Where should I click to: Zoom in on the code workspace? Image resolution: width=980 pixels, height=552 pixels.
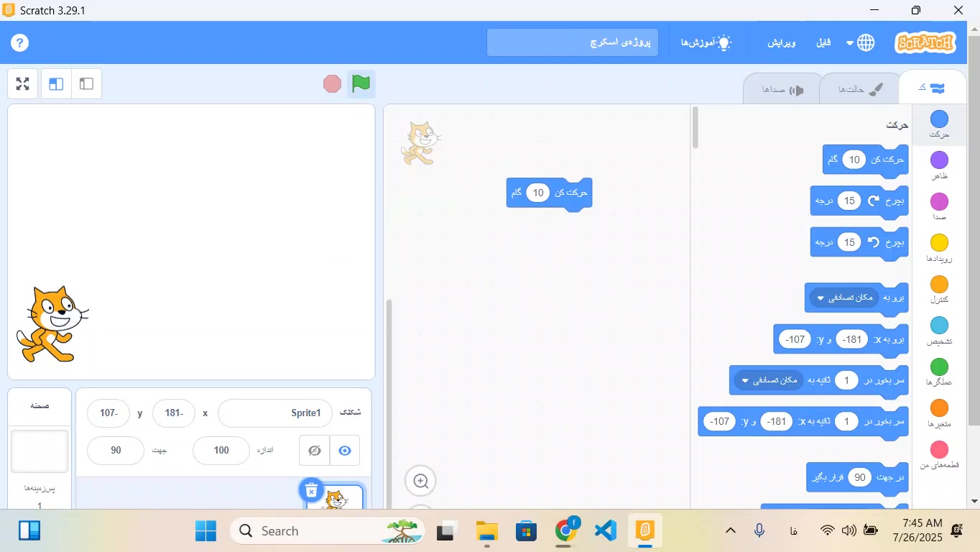[x=421, y=481]
